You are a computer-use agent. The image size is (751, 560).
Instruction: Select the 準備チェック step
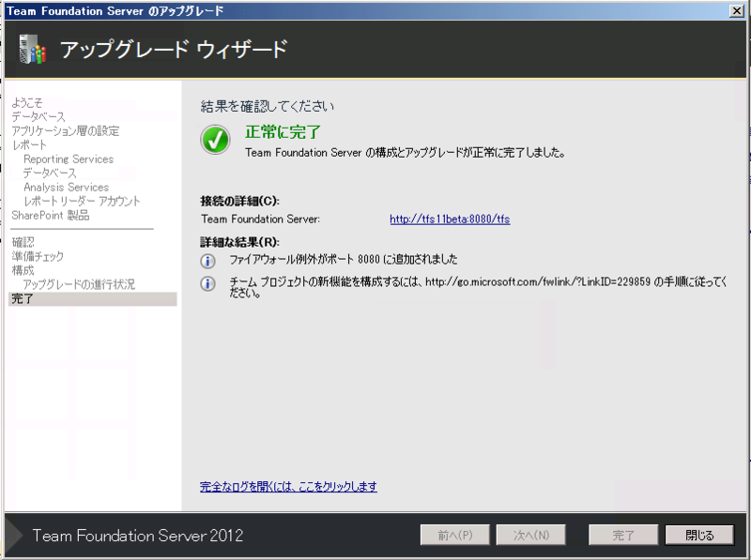[38, 256]
